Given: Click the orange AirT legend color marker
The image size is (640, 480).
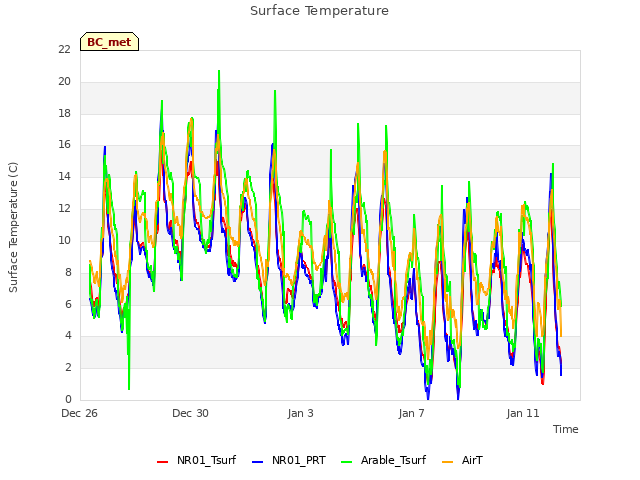Looking at the screenshot, I should point(448,462).
